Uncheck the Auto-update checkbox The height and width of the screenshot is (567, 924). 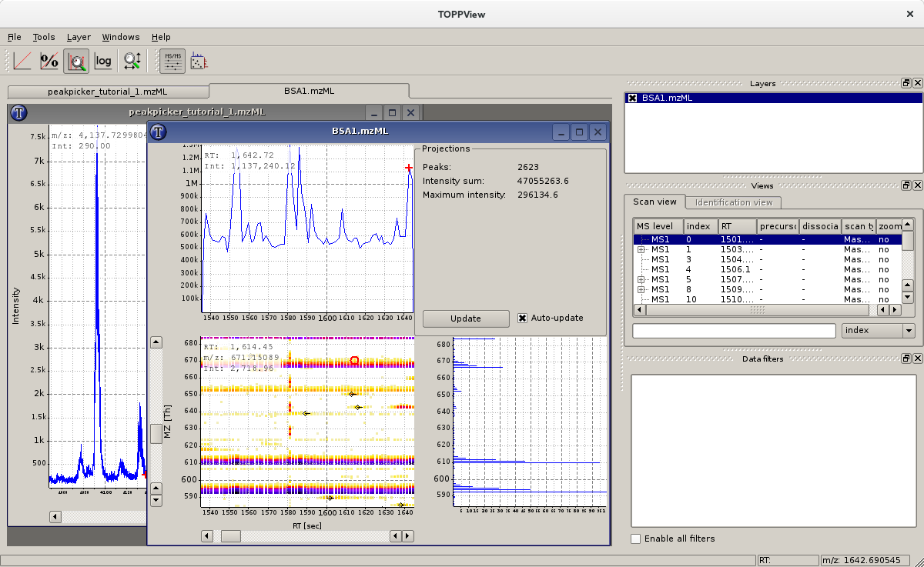coord(523,318)
